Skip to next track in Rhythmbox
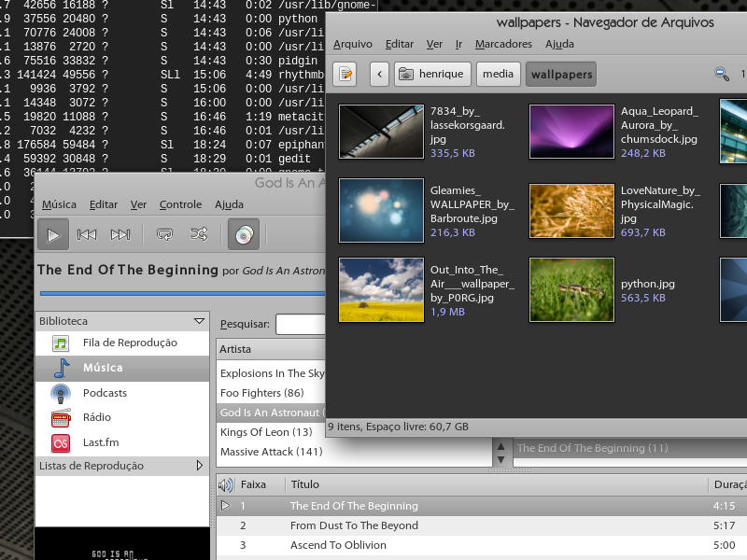This screenshot has width=747, height=560. pos(120,235)
